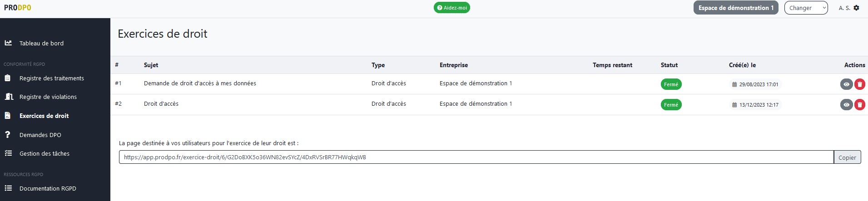Click the calendar icon next to 29/08/2023

pyautogui.click(x=734, y=84)
